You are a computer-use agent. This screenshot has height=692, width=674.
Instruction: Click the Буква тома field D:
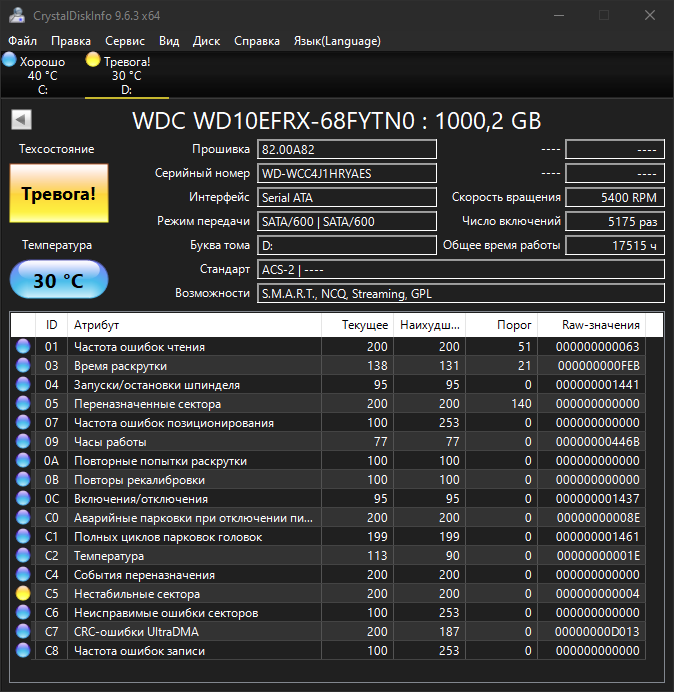pyautogui.click(x=347, y=245)
